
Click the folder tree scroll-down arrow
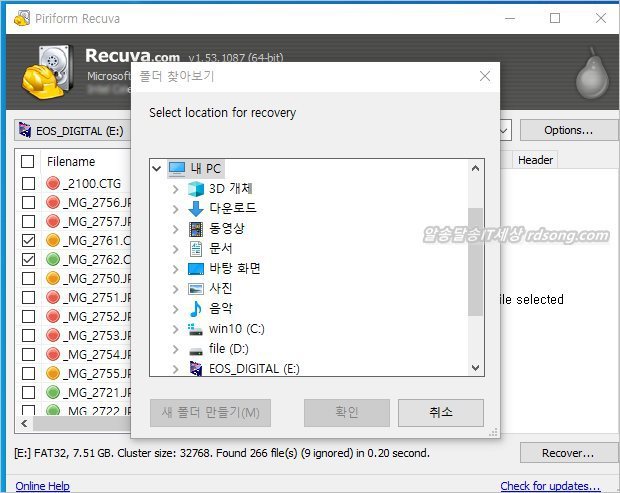(476, 368)
